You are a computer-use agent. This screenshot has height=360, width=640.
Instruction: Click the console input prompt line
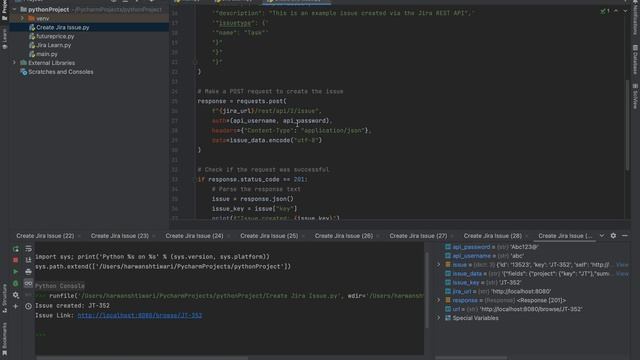pyautogui.click(x=229, y=334)
